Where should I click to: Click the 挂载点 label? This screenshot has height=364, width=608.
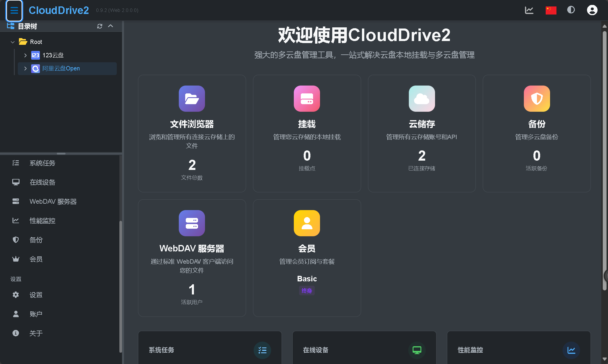click(307, 168)
